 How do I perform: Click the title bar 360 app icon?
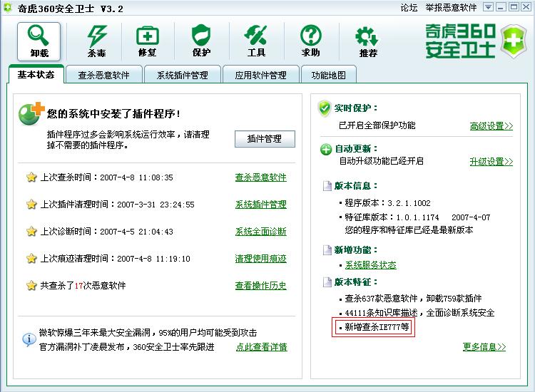[x=8, y=8]
